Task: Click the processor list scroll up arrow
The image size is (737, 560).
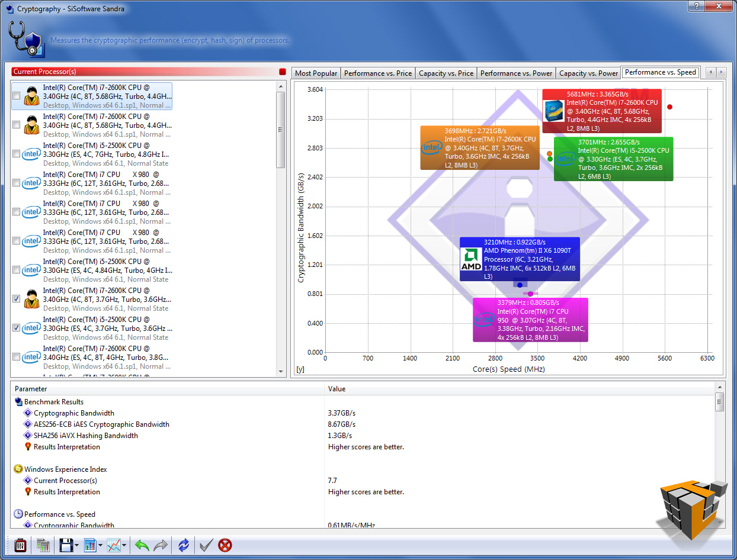Action: click(x=281, y=86)
